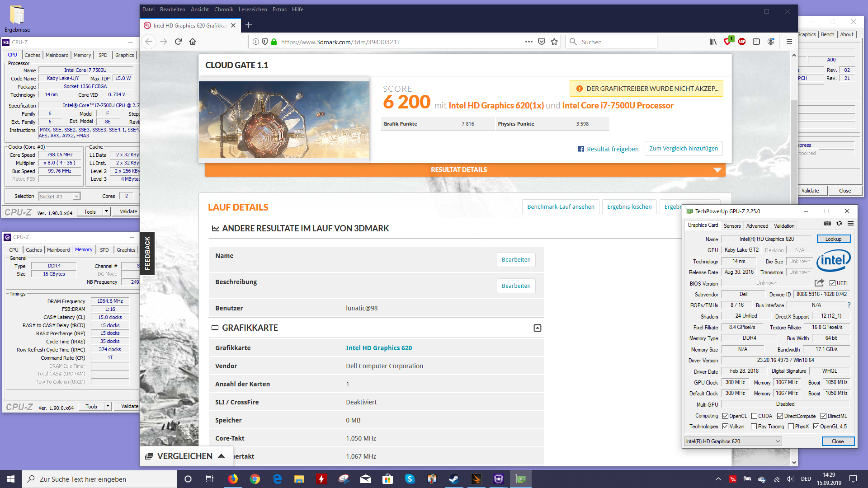Expand Tools dropdown arrow in lower CPU-Z

(x=108, y=406)
